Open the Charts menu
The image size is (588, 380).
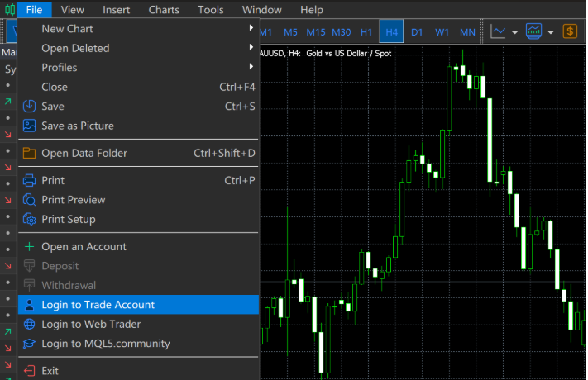coord(164,10)
